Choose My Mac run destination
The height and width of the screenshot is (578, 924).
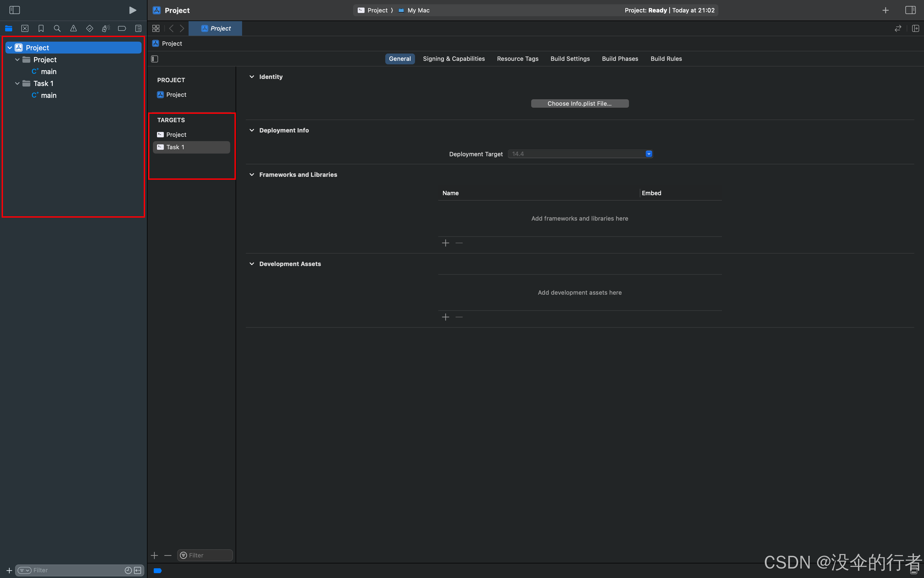(414, 10)
